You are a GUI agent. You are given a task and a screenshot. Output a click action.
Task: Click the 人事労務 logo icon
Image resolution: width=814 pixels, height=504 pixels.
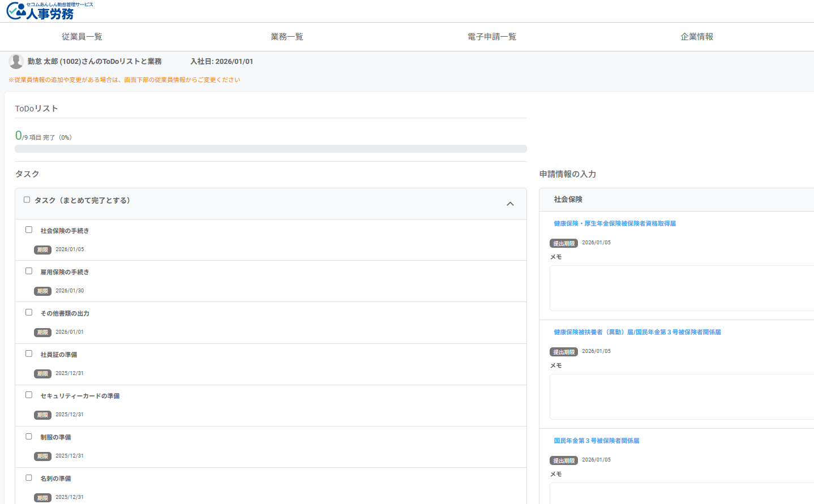click(x=16, y=11)
